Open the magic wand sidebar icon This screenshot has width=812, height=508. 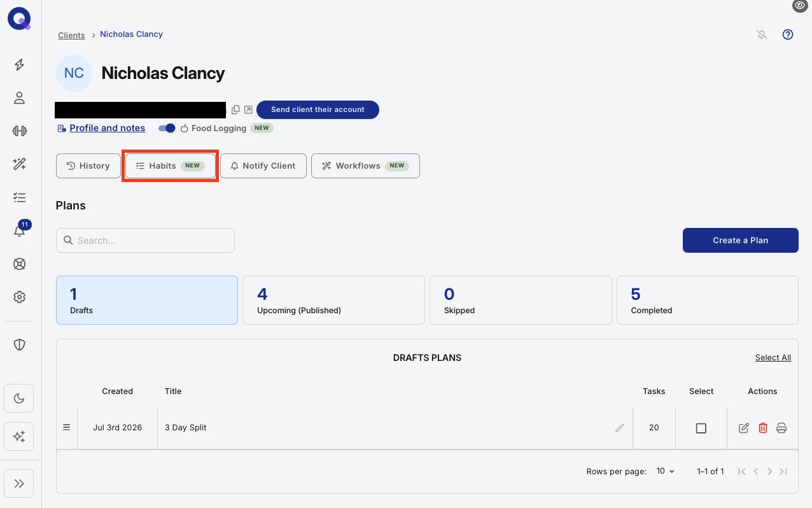coord(19,164)
